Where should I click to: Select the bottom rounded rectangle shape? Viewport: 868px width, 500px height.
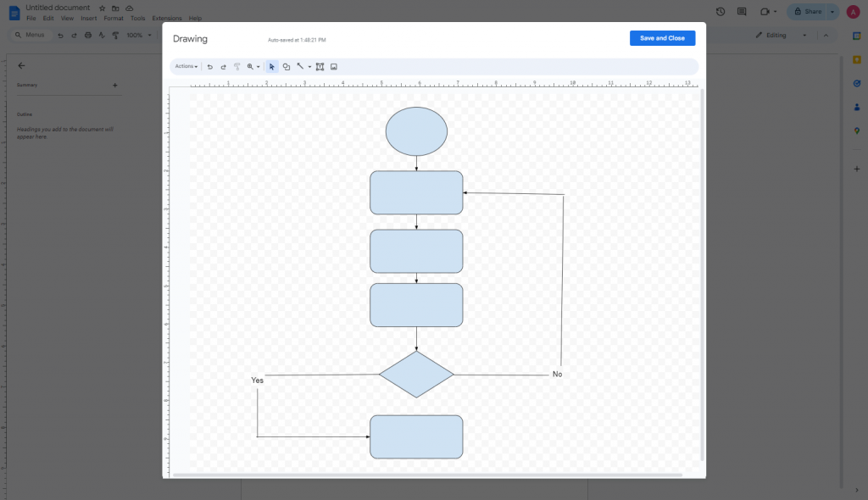pyautogui.click(x=416, y=437)
